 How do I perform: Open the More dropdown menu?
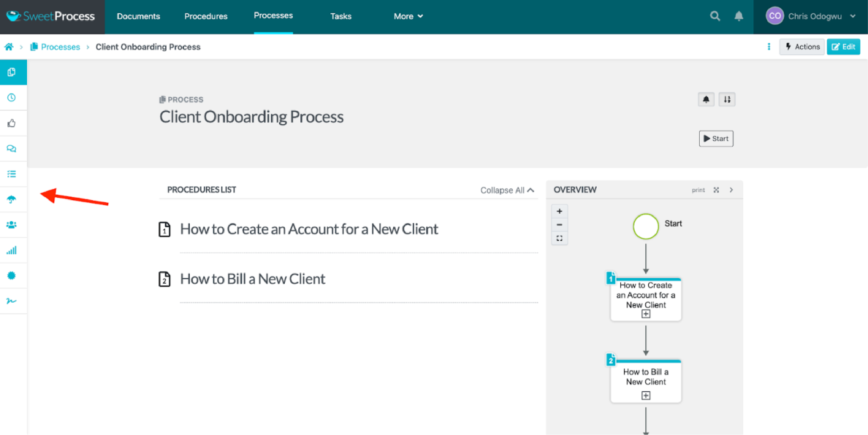point(407,16)
